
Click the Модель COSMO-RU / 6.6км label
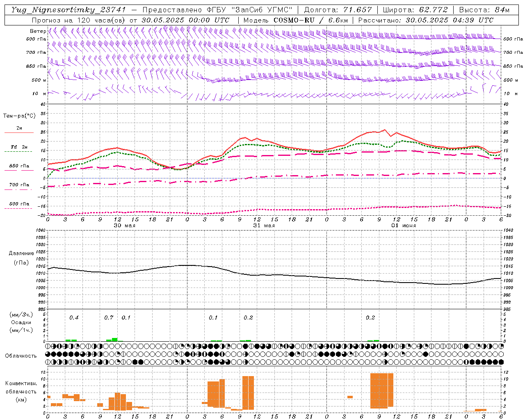pos(295,20)
